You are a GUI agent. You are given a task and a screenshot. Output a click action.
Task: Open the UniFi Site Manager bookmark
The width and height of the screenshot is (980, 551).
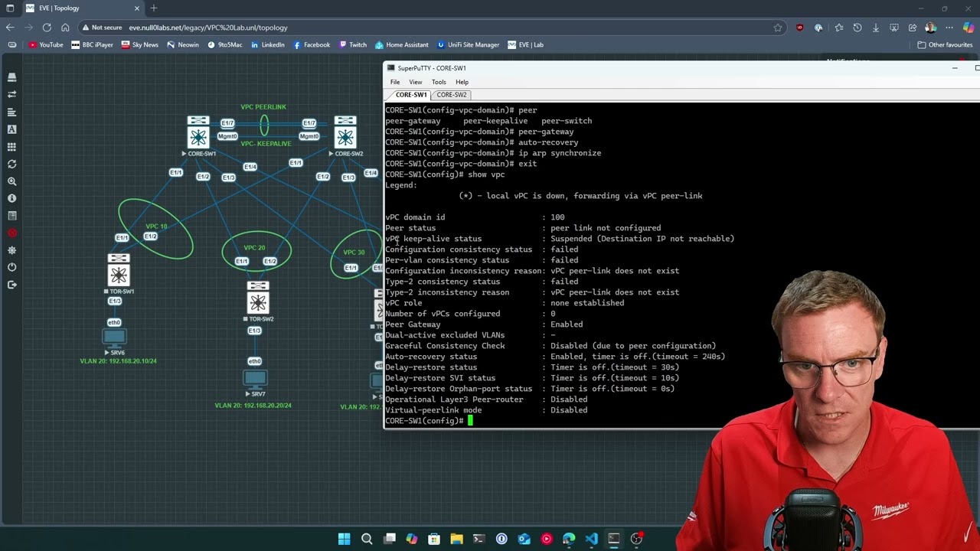click(x=469, y=44)
